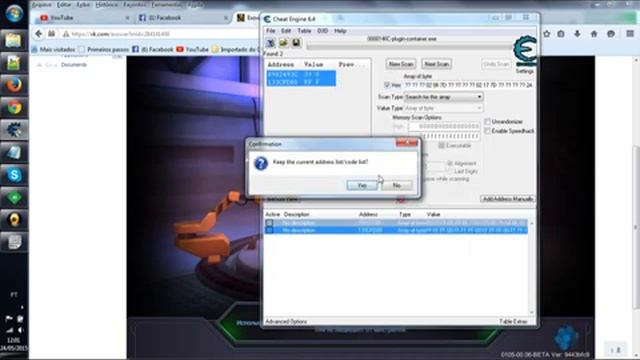Open the Value Type dropdown
The height and width of the screenshot is (360, 640).
click(x=444, y=108)
